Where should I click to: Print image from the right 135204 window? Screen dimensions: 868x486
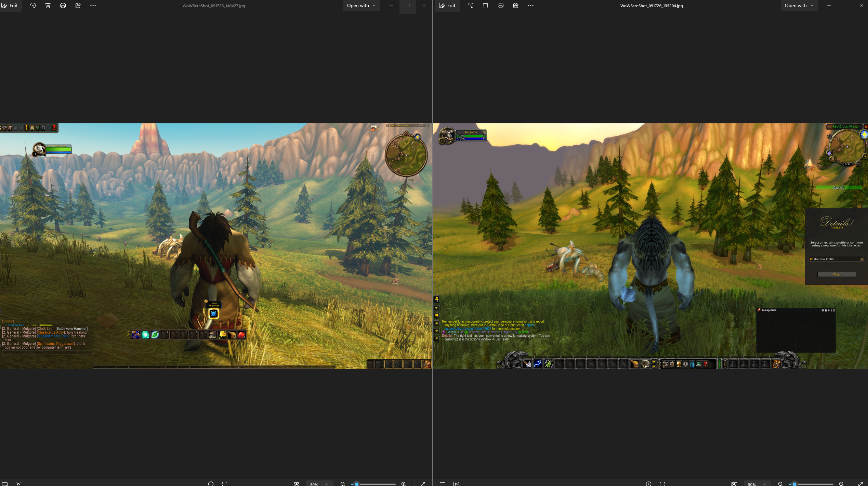(501, 5)
